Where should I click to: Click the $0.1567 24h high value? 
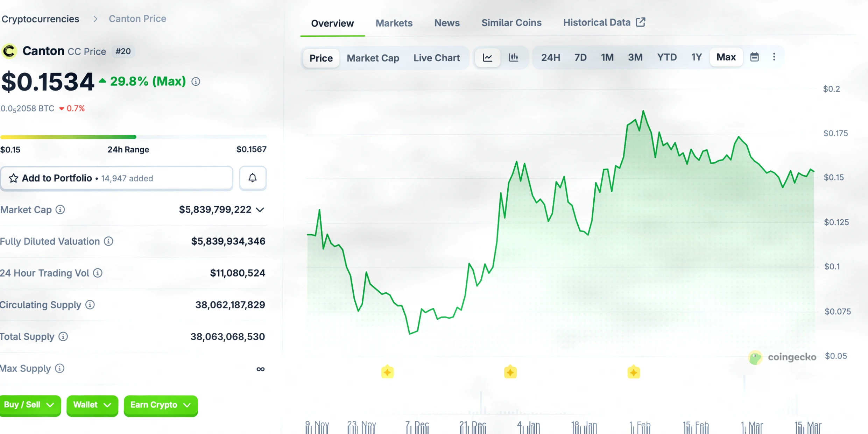(x=252, y=149)
